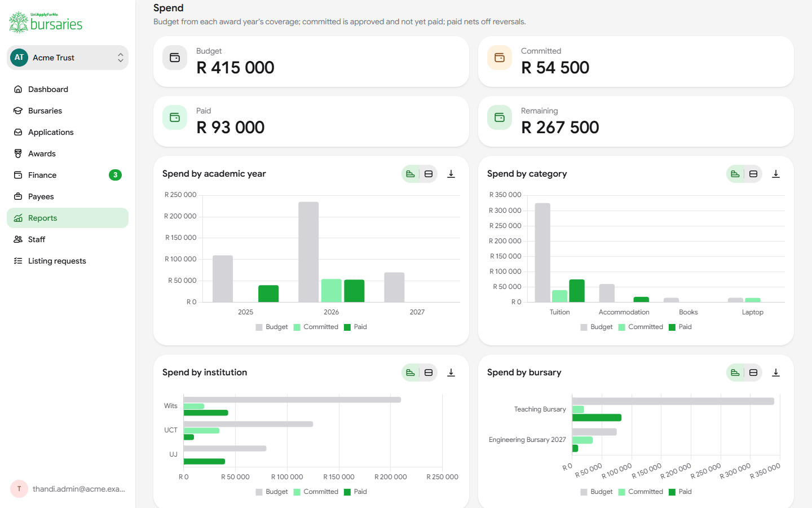Click the Budget value R 415 000
The image size is (812, 508).
click(235, 68)
